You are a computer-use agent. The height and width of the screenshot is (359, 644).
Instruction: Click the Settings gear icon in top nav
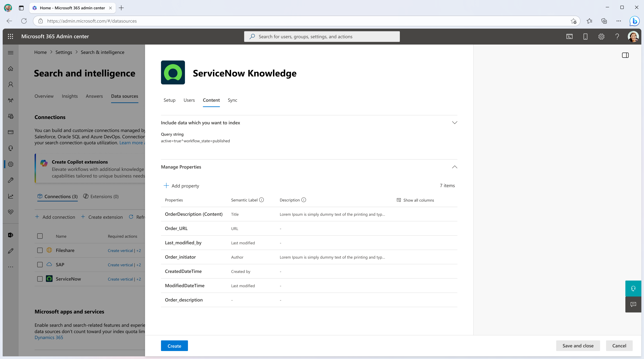(x=601, y=36)
